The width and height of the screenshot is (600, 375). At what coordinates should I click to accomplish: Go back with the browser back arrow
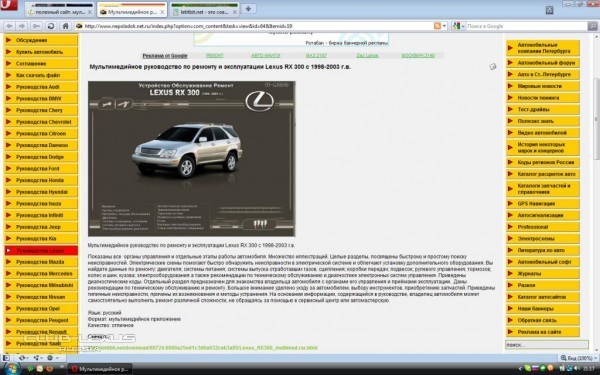(10, 26)
